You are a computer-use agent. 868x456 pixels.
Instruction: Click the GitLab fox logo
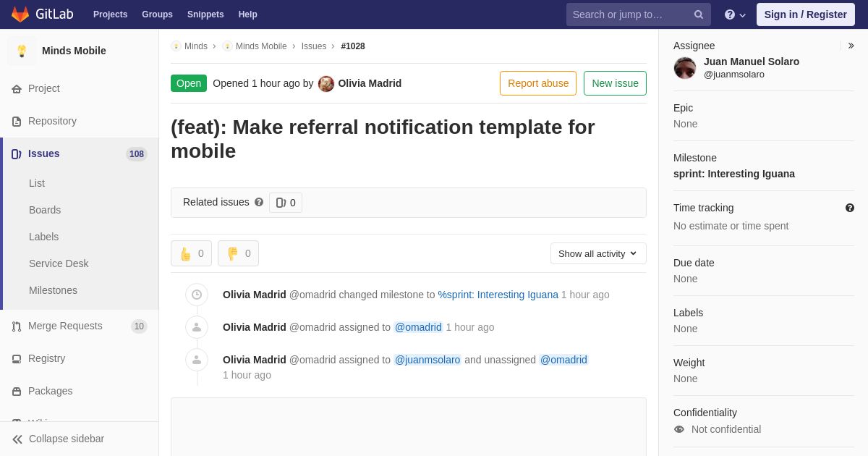coord(20,14)
